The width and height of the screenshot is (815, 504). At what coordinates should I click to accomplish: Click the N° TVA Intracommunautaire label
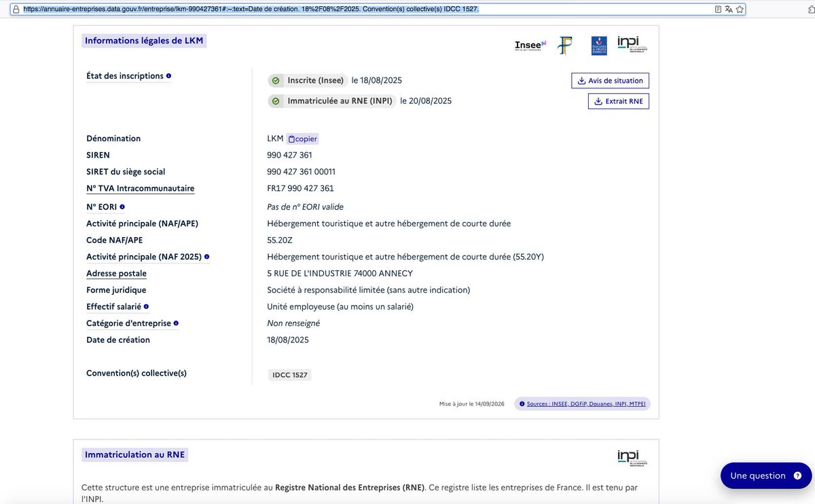(141, 188)
